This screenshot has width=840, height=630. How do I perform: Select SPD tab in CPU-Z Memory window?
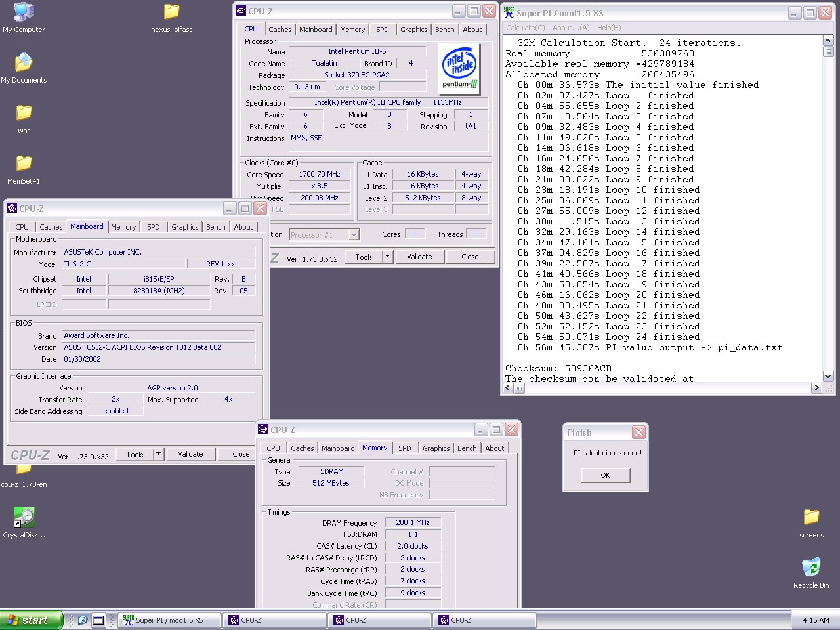[405, 448]
